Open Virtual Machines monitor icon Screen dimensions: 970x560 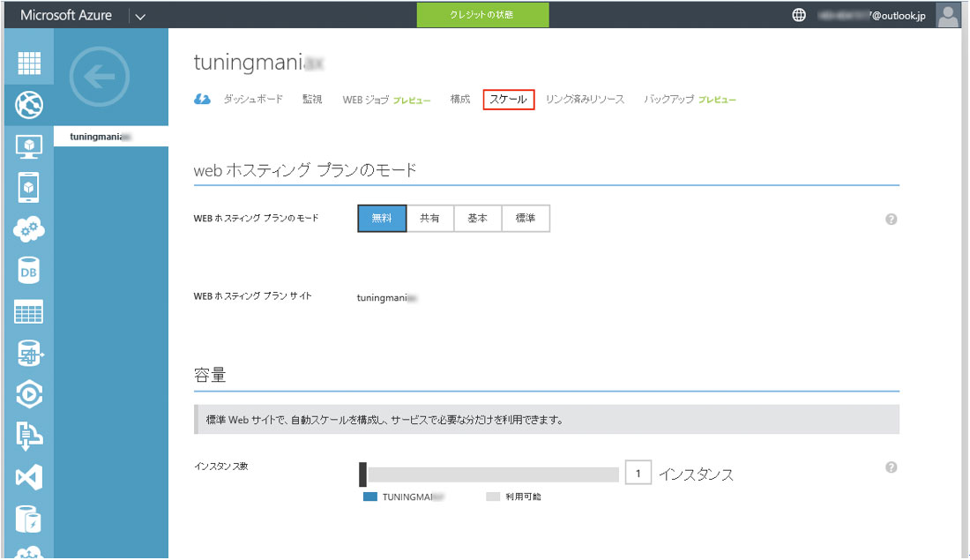point(29,146)
